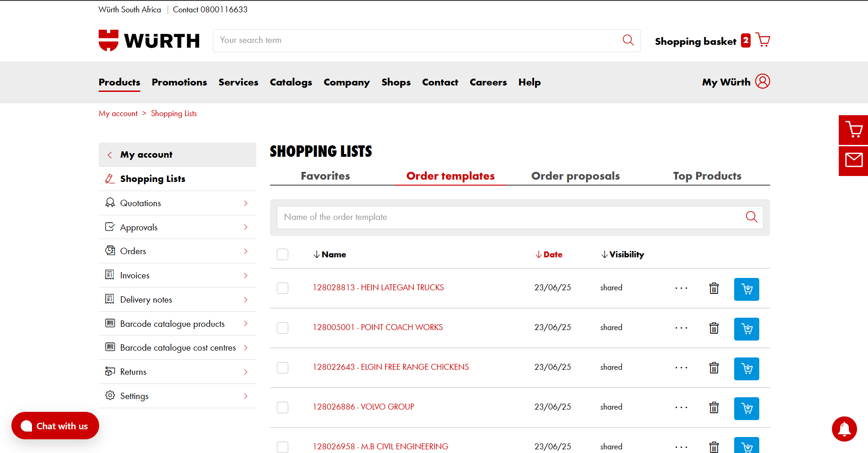Toggle the select-all checkbox in table header
Screen dimensions: 868x453
pyautogui.click(x=282, y=254)
